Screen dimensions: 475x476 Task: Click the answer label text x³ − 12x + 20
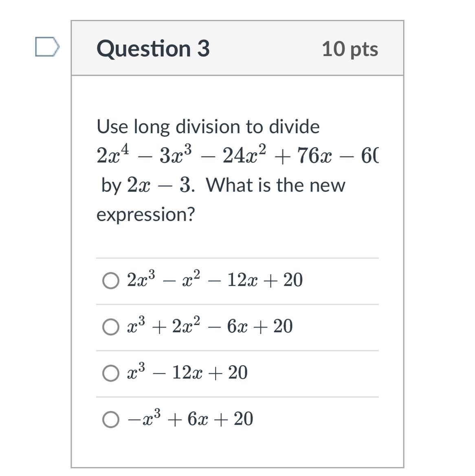(187, 372)
